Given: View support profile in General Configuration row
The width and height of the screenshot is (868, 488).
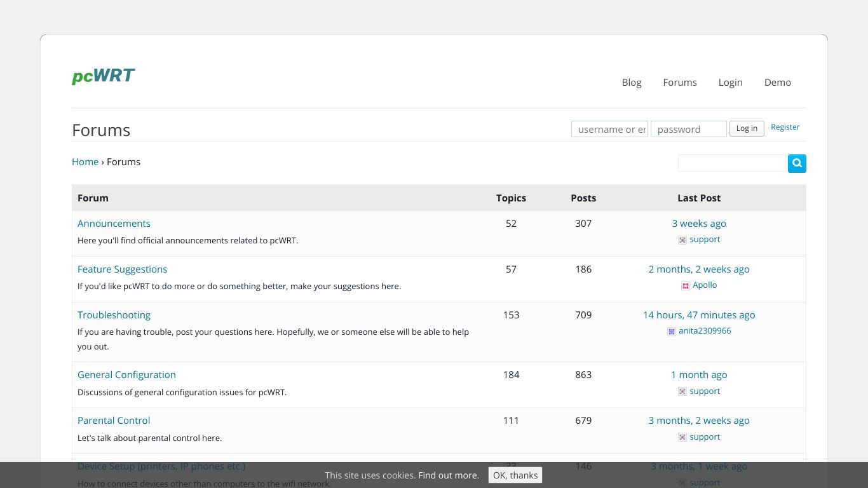Looking at the screenshot, I should 705,391.
